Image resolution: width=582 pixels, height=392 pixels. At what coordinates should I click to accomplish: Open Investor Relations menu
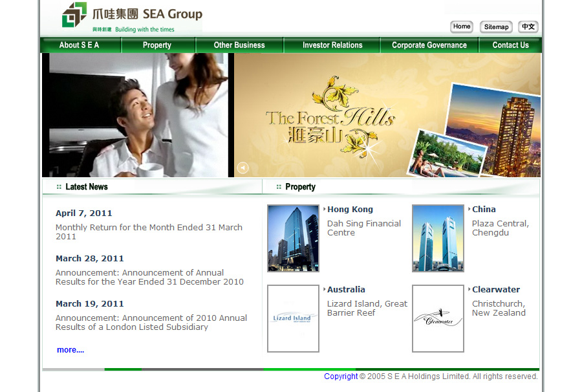332,45
